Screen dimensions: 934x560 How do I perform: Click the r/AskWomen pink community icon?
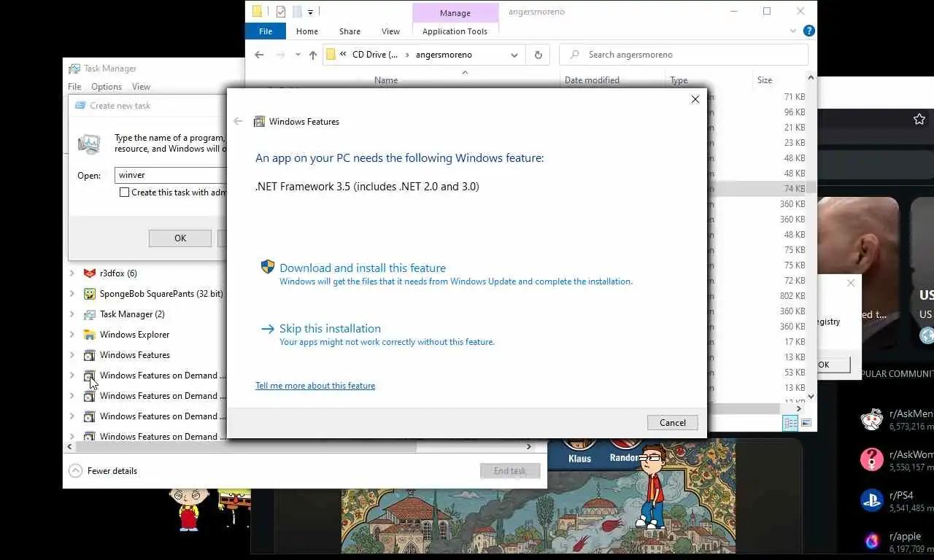click(x=871, y=459)
